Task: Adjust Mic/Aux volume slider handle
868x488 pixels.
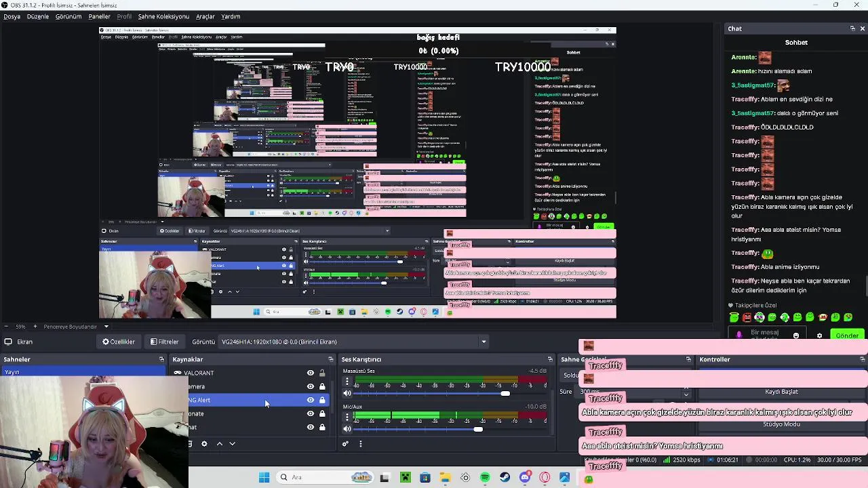Action: [x=478, y=429]
